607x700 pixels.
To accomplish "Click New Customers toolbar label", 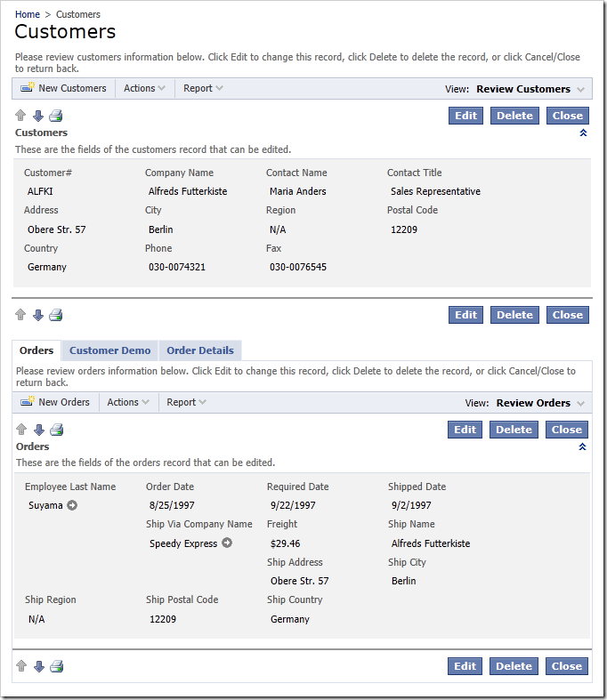I will pos(72,88).
